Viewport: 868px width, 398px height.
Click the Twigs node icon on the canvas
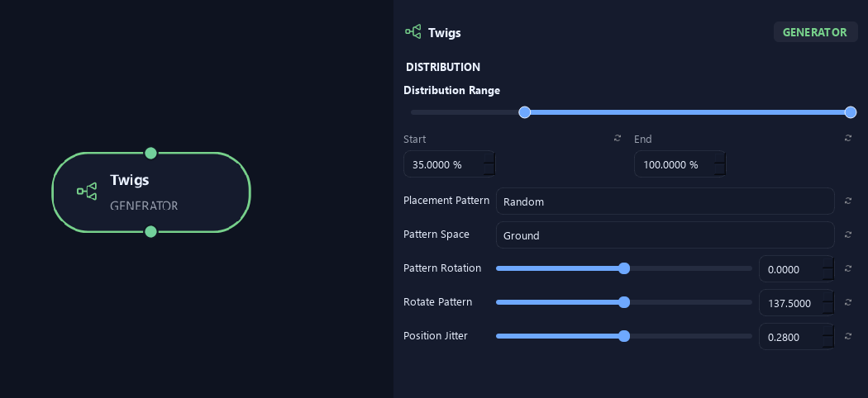87,192
